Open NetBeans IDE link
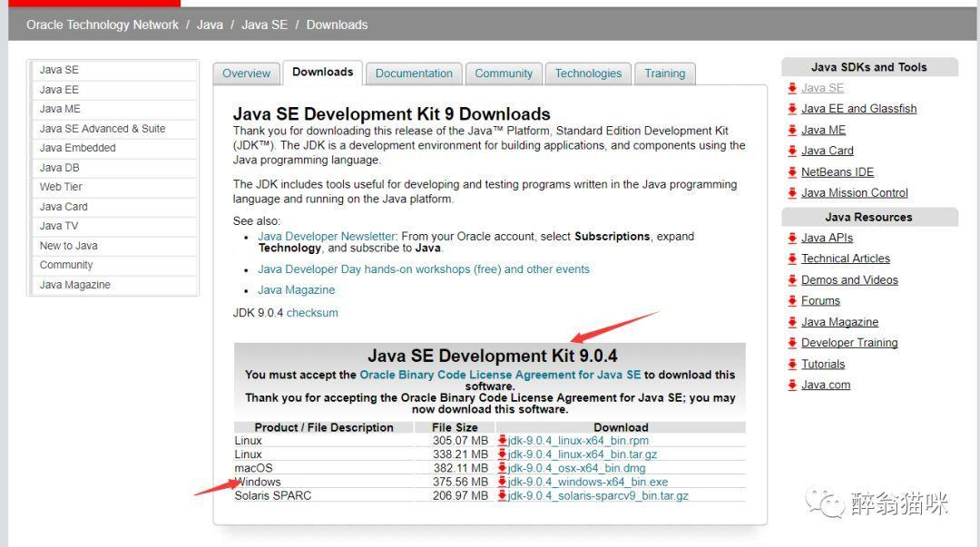Screen dimensions: 980x547 (x=838, y=172)
